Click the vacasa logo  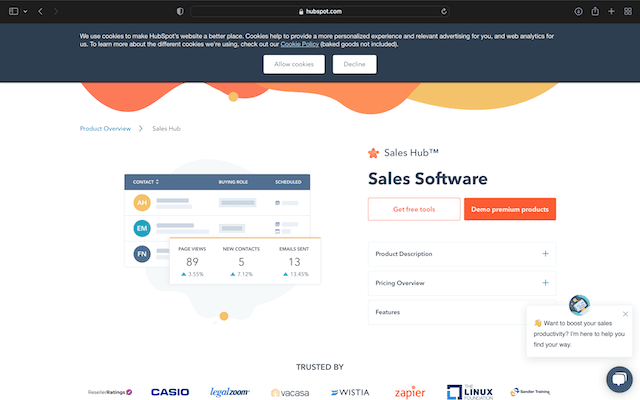(x=290, y=393)
